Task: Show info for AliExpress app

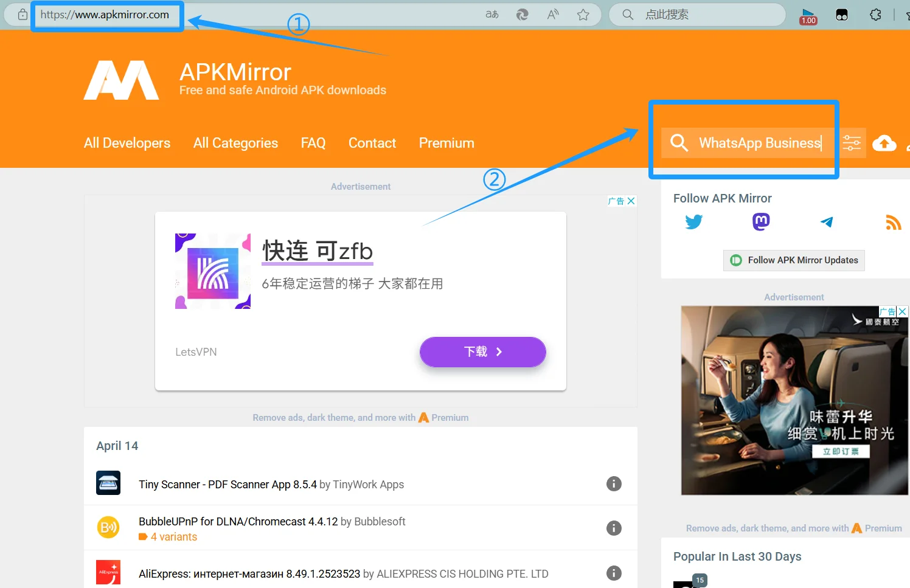Action: (614, 573)
